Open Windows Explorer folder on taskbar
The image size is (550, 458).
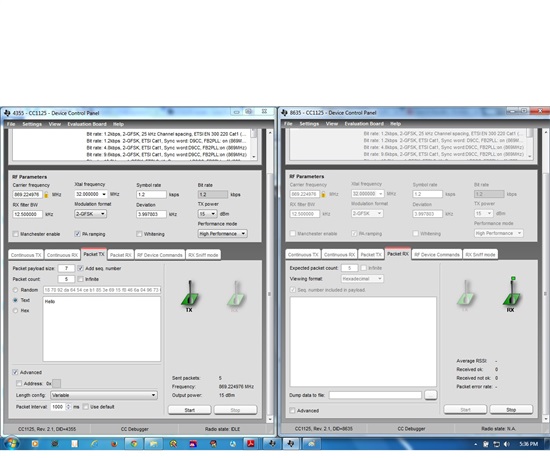tap(153, 444)
